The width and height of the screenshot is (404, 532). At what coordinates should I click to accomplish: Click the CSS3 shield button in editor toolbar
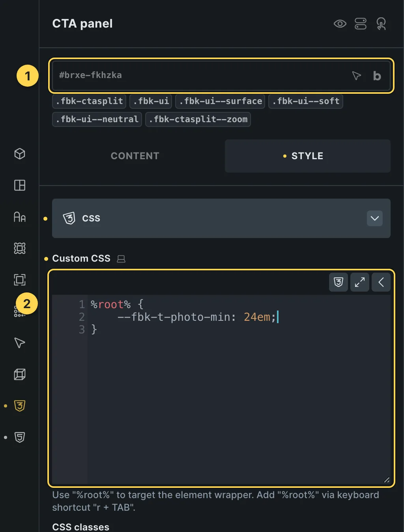[x=339, y=282]
